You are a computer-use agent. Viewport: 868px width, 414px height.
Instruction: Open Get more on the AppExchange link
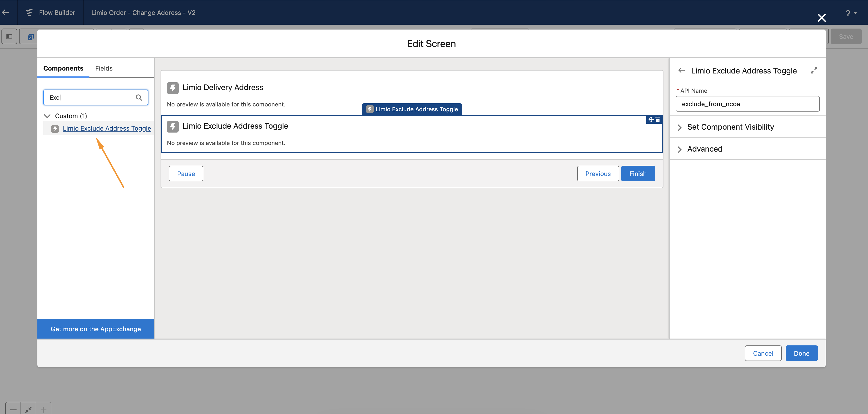point(96,329)
